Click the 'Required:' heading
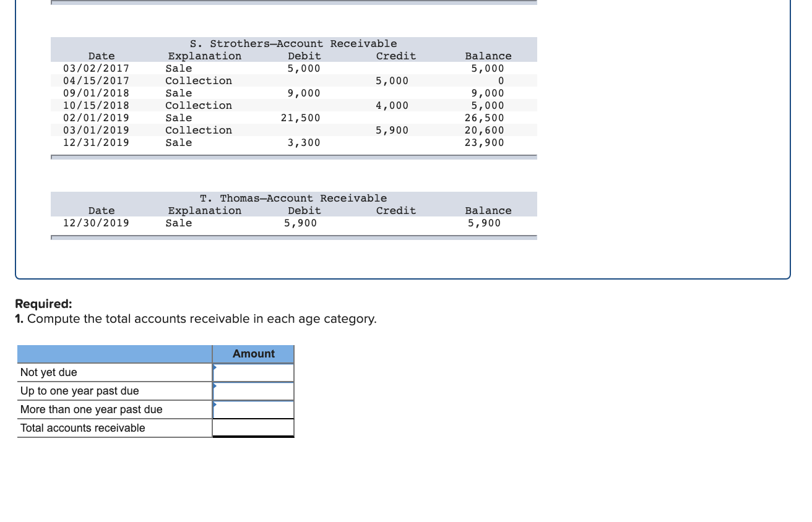Image resolution: width=812 pixels, height=522 pixels. click(x=43, y=304)
